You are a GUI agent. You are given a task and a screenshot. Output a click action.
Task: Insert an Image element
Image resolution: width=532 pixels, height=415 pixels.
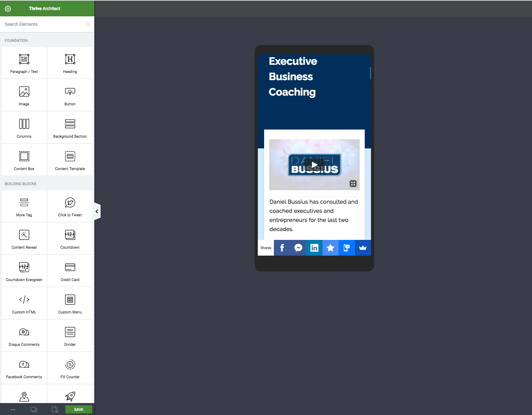(24, 95)
